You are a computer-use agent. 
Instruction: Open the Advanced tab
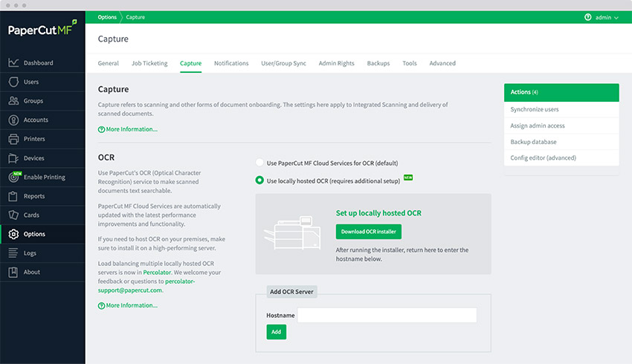point(442,63)
